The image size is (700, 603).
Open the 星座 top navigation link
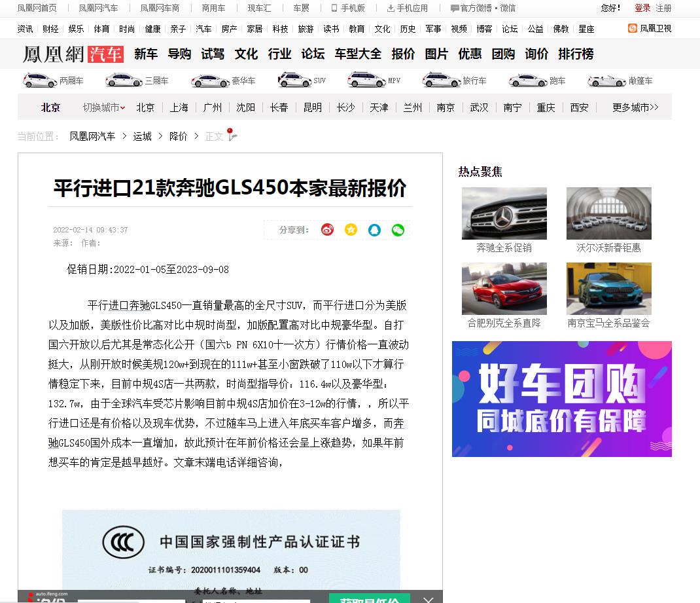(x=586, y=29)
